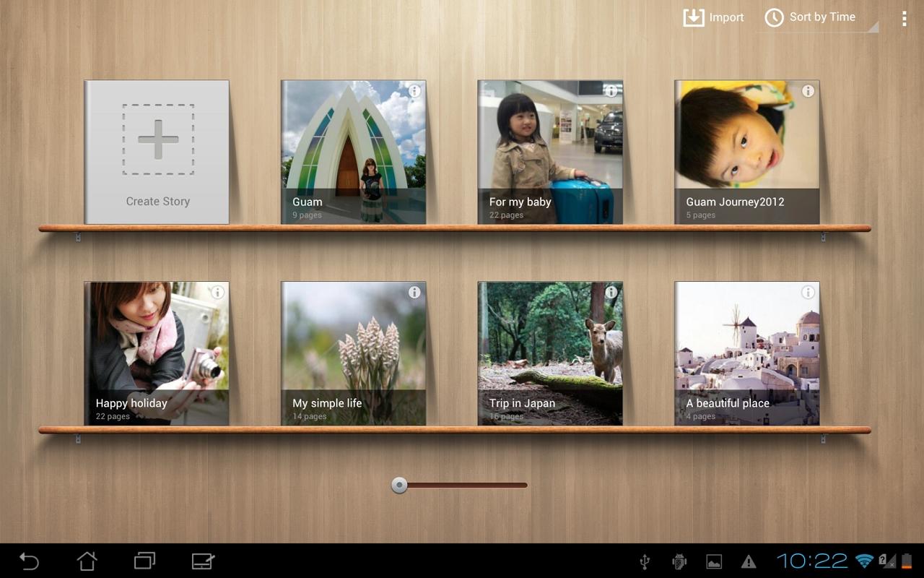The width and height of the screenshot is (924, 578).
Task: Open info for For my baby story
Action: (x=611, y=91)
